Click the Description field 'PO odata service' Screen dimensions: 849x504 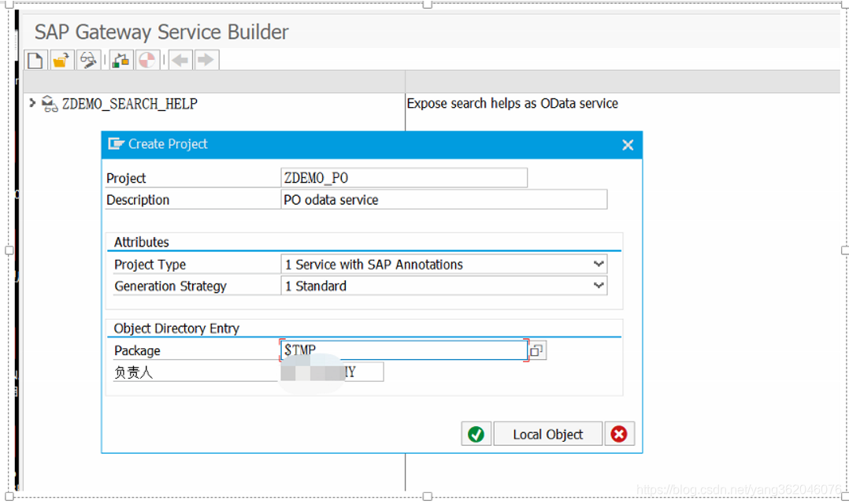(444, 199)
